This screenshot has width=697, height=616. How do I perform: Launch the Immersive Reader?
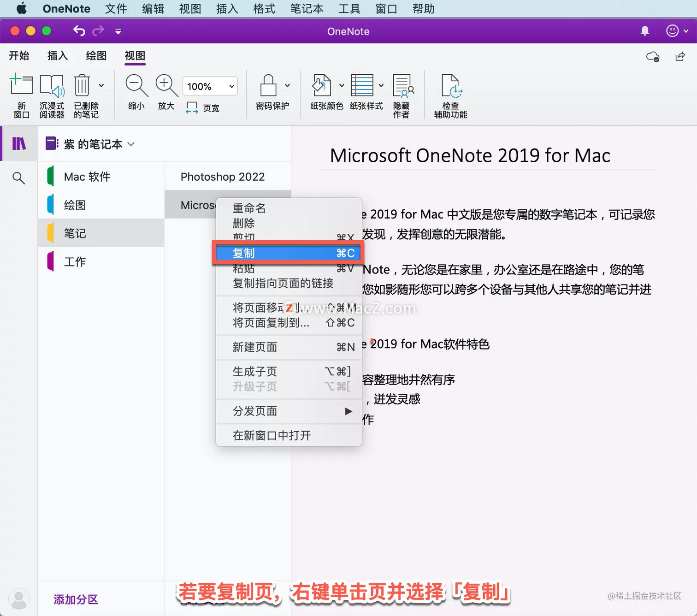click(x=52, y=95)
